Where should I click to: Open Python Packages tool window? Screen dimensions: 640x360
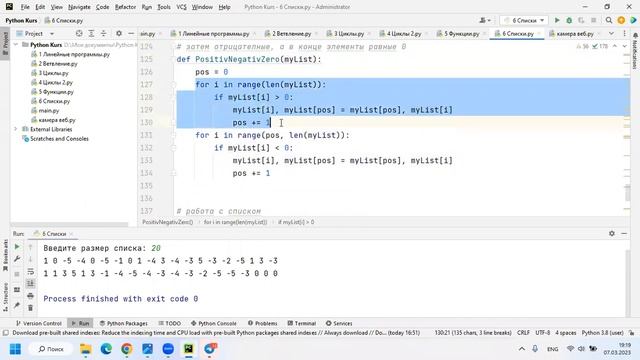[x=124, y=323]
